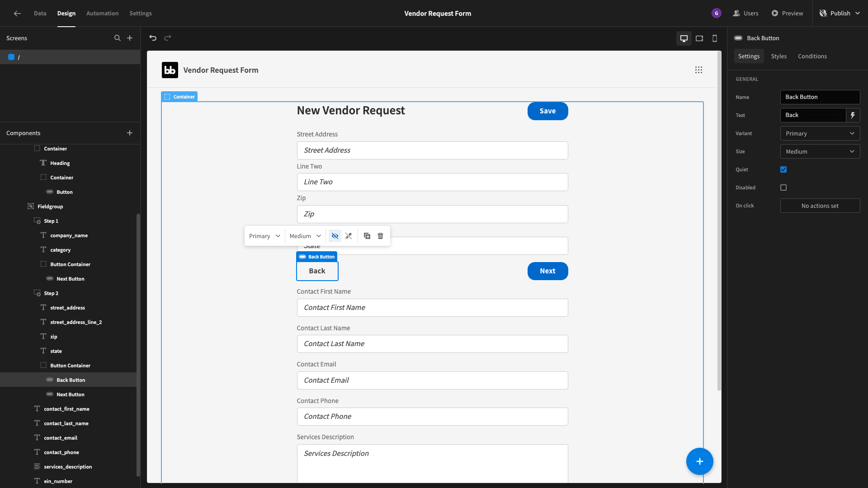Open binding lightning icon for Text field
Image resolution: width=868 pixels, height=488 pixels.
[853, 115]
